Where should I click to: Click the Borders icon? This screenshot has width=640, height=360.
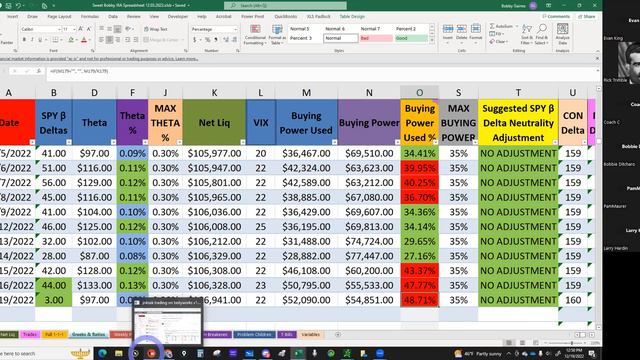[x=55, y=40]
